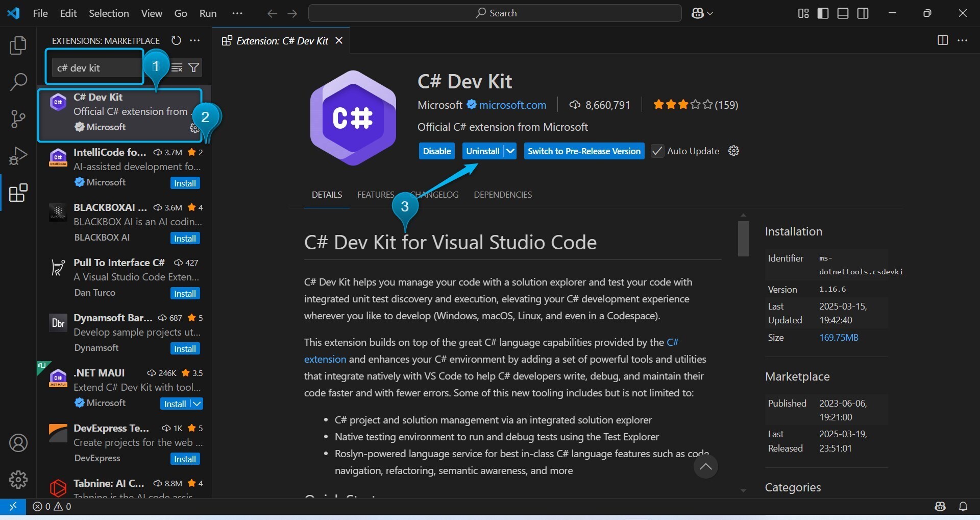Image resolution: width=980 pixels, height=520 pixels.
Task: Open the Explorer view in activity bar
Action: pyautogui.click(x=18, y=45)
